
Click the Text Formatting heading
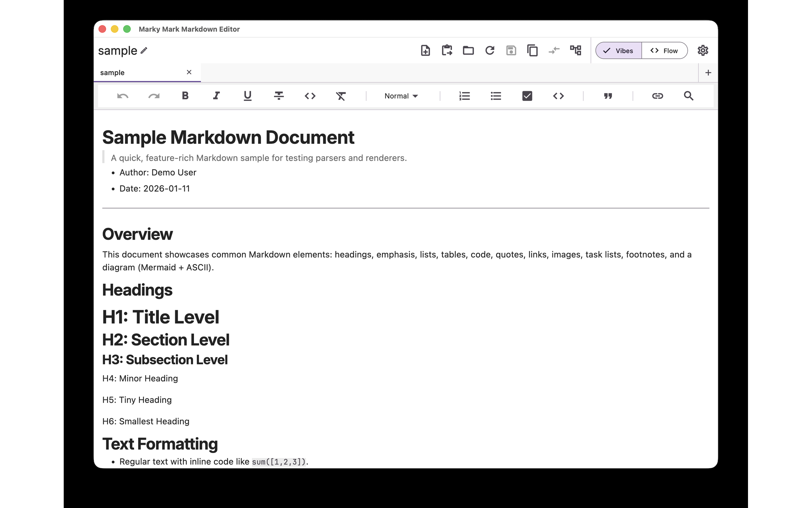pyautogui.click(x=160, y=444)
